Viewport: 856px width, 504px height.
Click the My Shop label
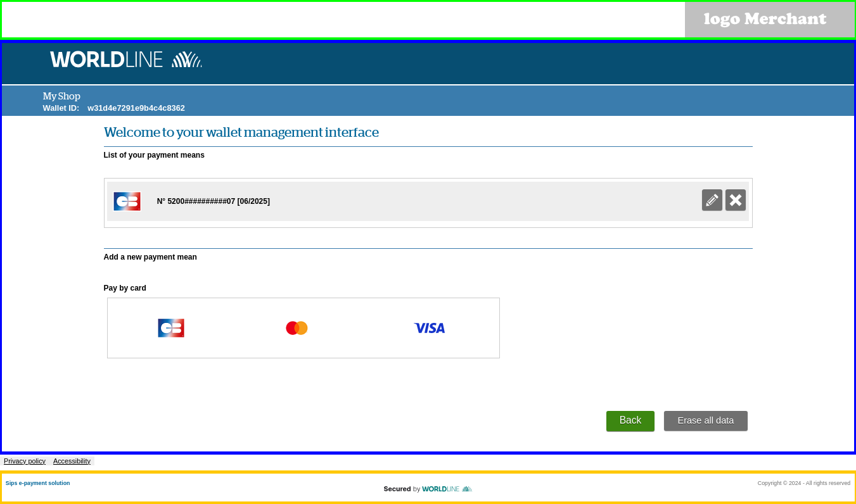point(61,96)
